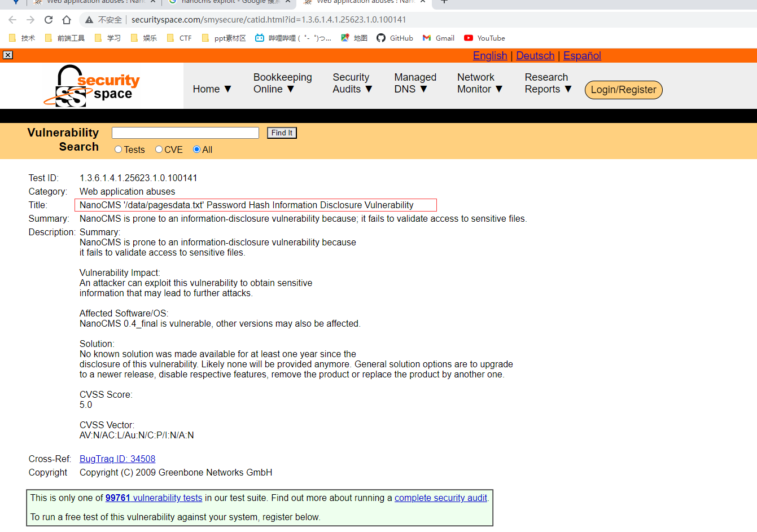Click the CVSS Score value 5.0
The width and height of the screenshot is (757, 532).
(x=86, y=405)
